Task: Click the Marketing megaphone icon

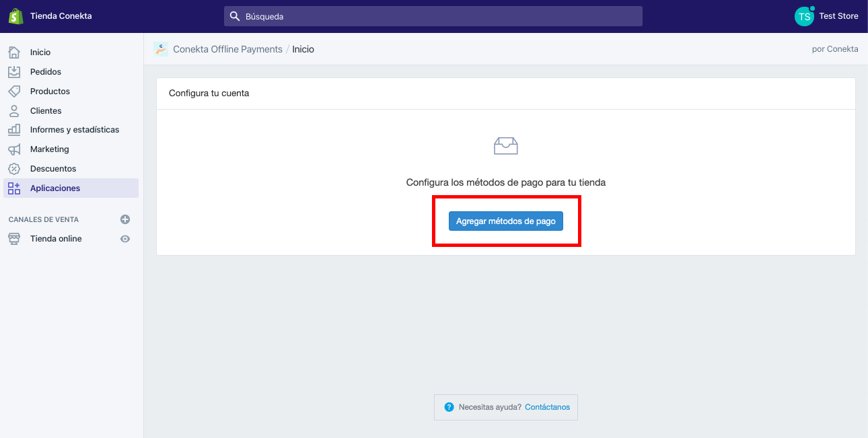Action: click(x=14, y=149)
